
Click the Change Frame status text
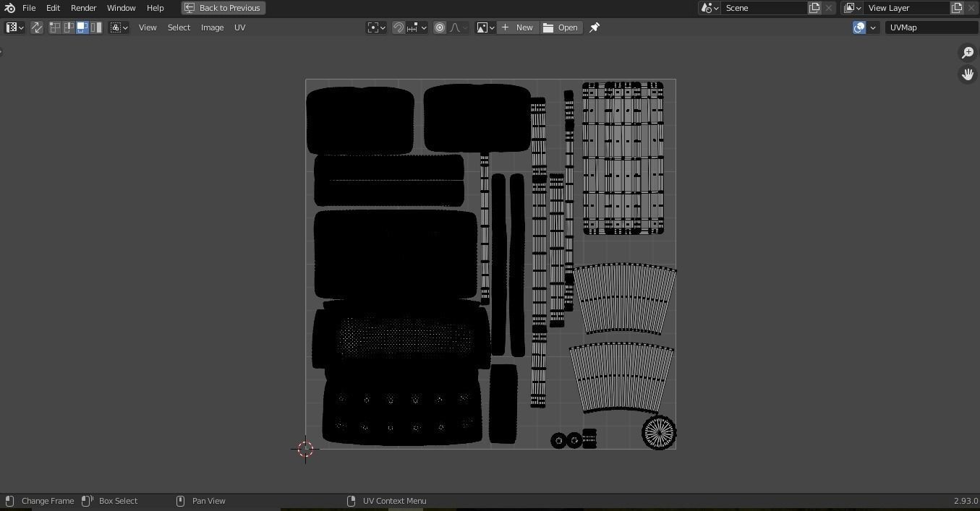pos(48,501)
